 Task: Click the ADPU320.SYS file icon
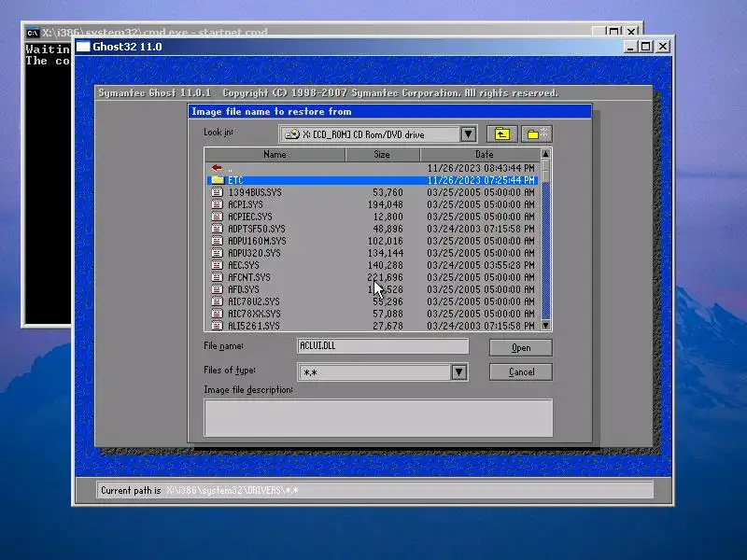pos(218,253)
